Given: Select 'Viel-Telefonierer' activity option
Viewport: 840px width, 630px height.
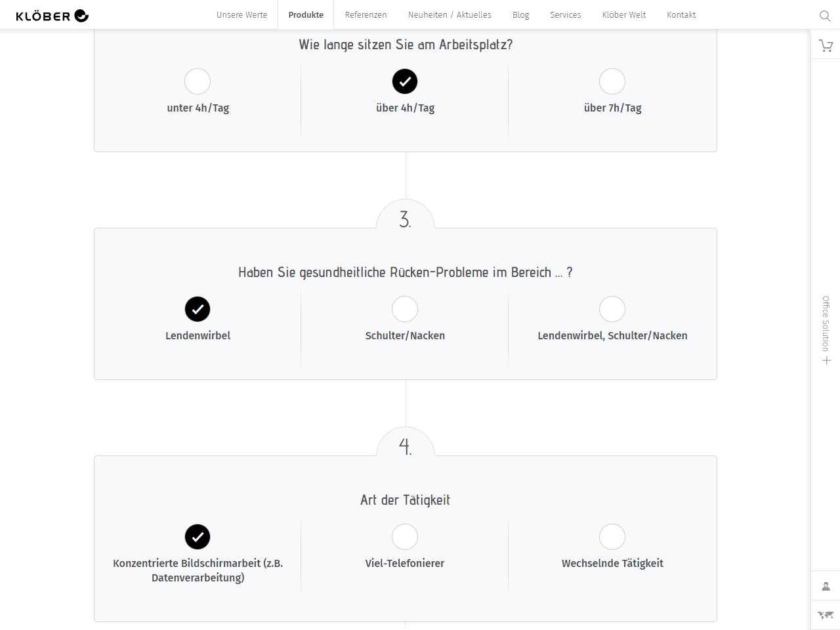Looking at the screenshot, I should (405, 537).
